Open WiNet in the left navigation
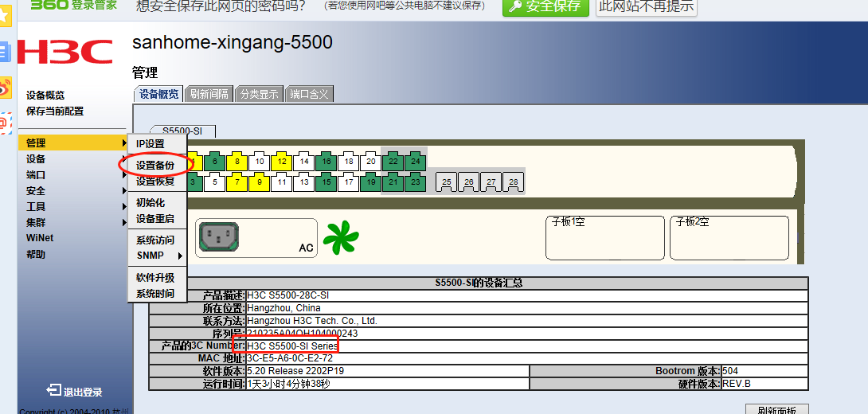Screen dimensions: 868x414 [x=40, y=238]
